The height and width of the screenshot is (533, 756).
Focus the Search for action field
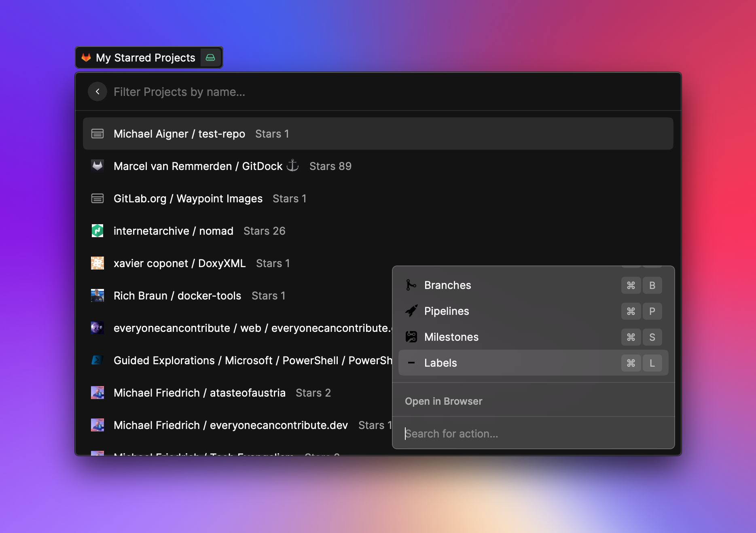(533, 433)
